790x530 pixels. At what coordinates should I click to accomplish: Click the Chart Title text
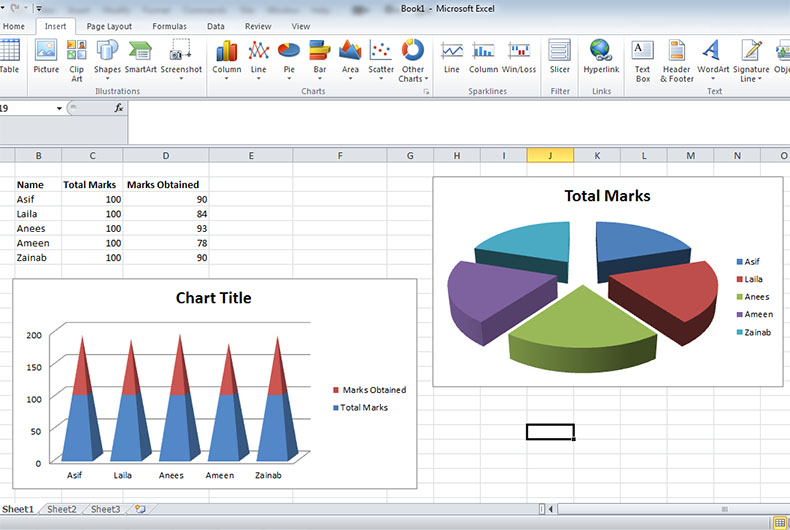(213, 298)
